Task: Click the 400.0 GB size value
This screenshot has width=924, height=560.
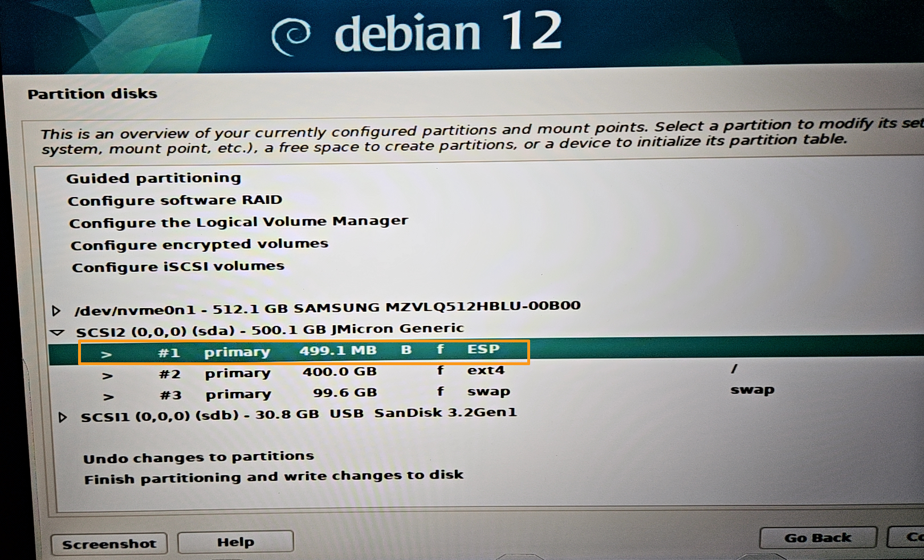Action: [x=340, y=371]
